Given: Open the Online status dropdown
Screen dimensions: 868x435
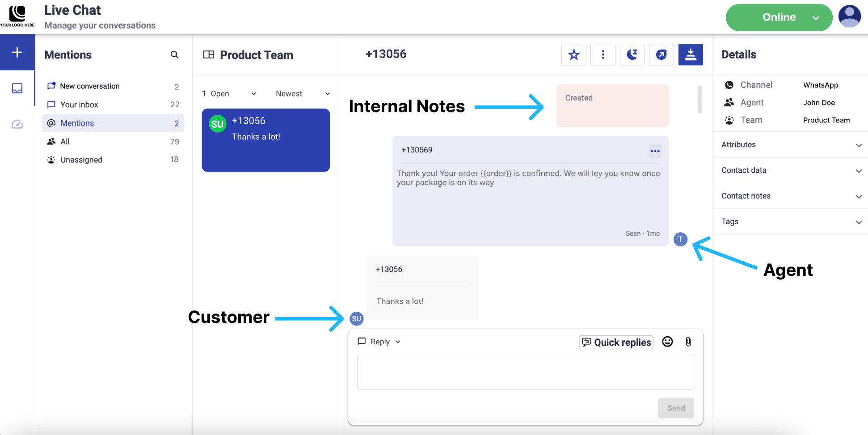Looking at the screenshot, I should pyautogui.click(x=779, y=17).
